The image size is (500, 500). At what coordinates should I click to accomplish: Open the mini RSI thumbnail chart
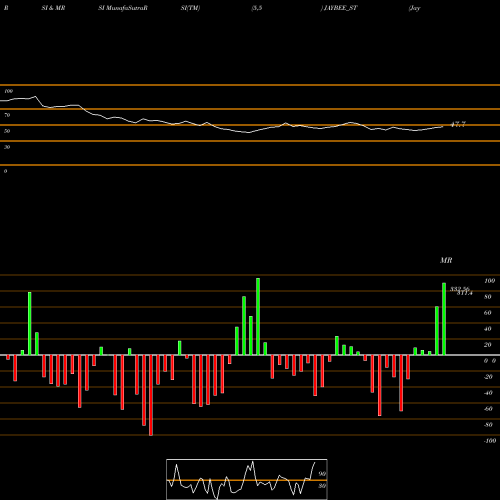pos(247,479)
